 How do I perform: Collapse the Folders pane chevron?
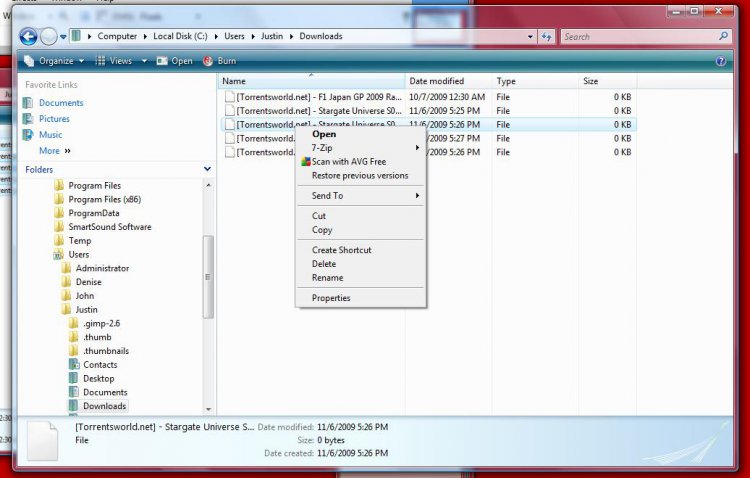[x=207, y=169]
